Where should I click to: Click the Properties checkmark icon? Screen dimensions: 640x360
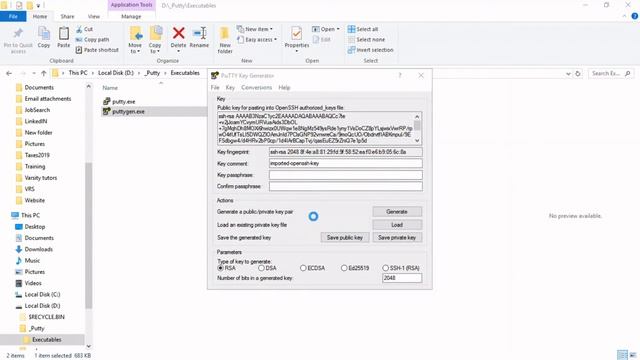pyautogui.click(x=297, y=33)
